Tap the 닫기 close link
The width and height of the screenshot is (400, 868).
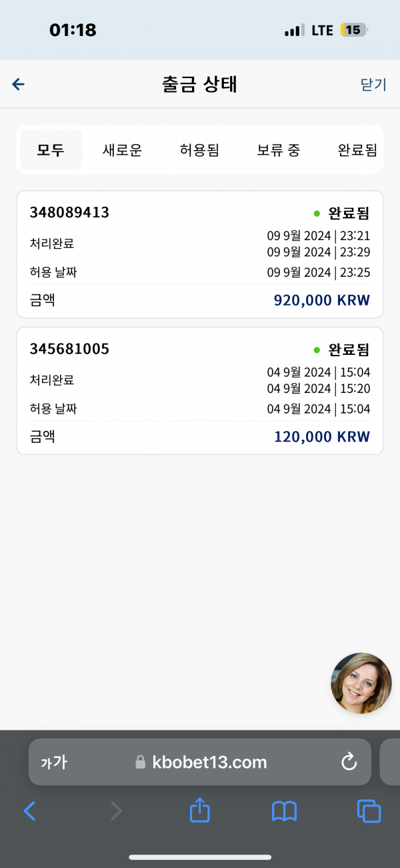(x=373, y=84)
